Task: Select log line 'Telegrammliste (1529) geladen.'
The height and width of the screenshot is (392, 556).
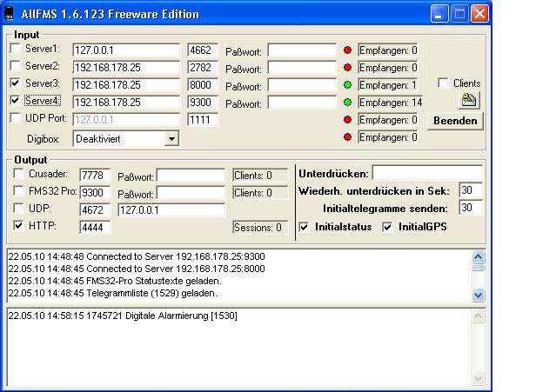Action: pos(113,293)
